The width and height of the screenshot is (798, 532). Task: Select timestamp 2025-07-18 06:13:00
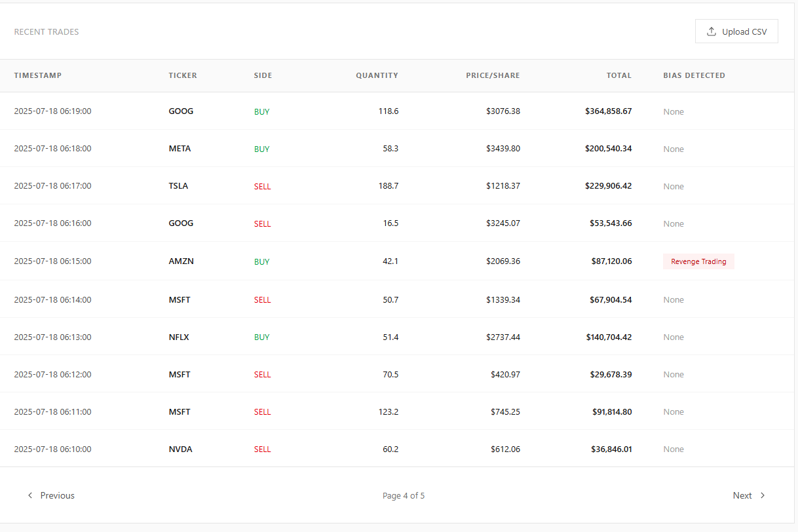point(52,337)
